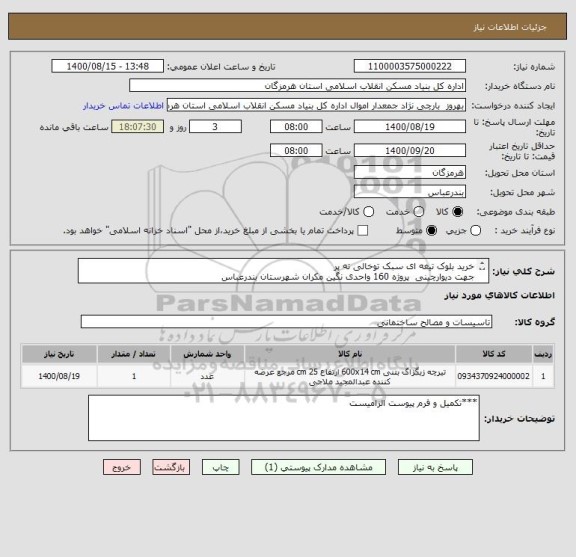This screenshot has width=576, height=557.
Task: Click the تاریخ نیاز column header
Action: (59, 354)
